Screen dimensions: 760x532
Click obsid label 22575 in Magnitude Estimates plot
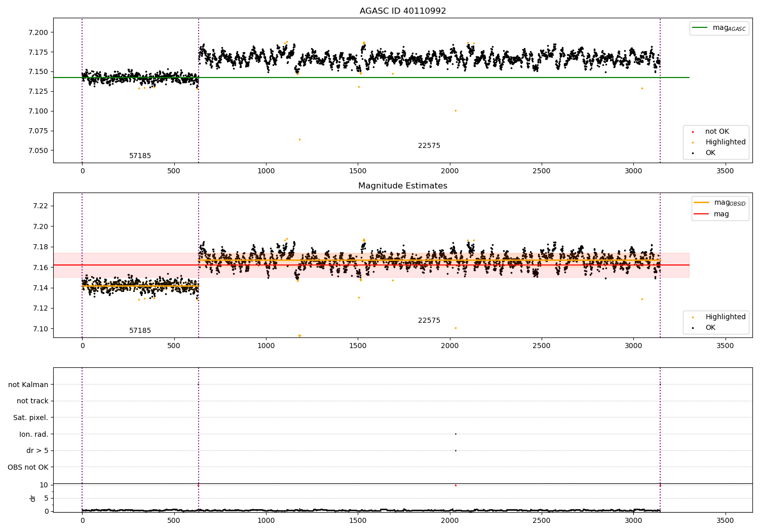coord(429,321)
